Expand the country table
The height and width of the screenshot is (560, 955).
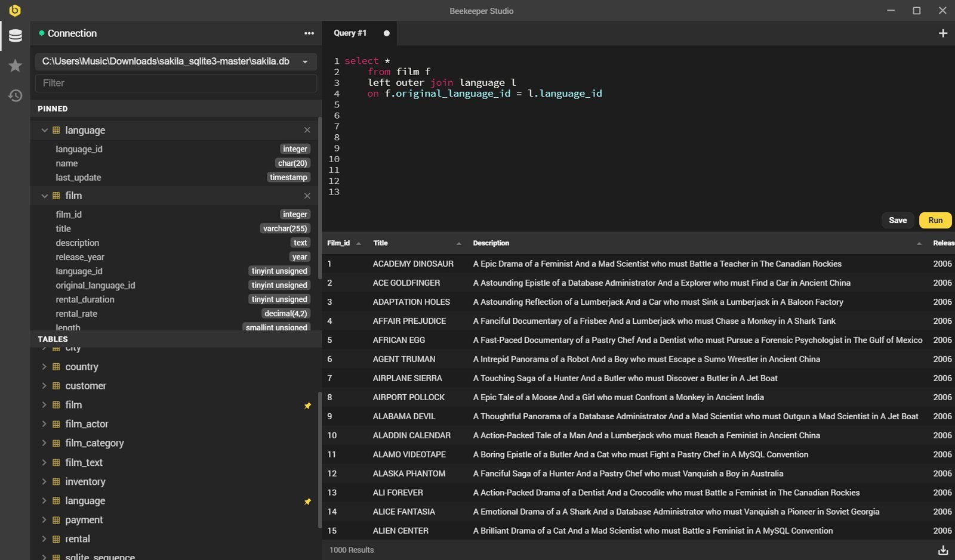(x=44, y=367)
